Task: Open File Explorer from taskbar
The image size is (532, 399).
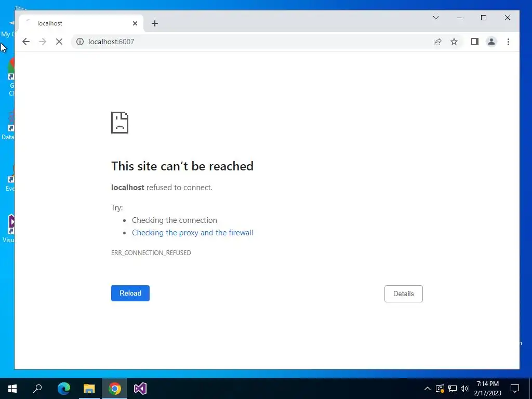Action: pyautogui.click(x=89, y=389)
